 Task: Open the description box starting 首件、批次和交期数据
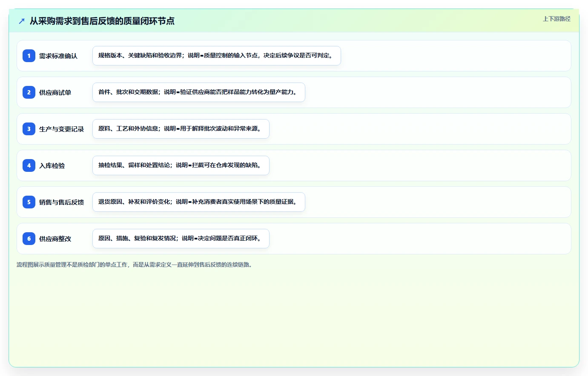[199, 92]
